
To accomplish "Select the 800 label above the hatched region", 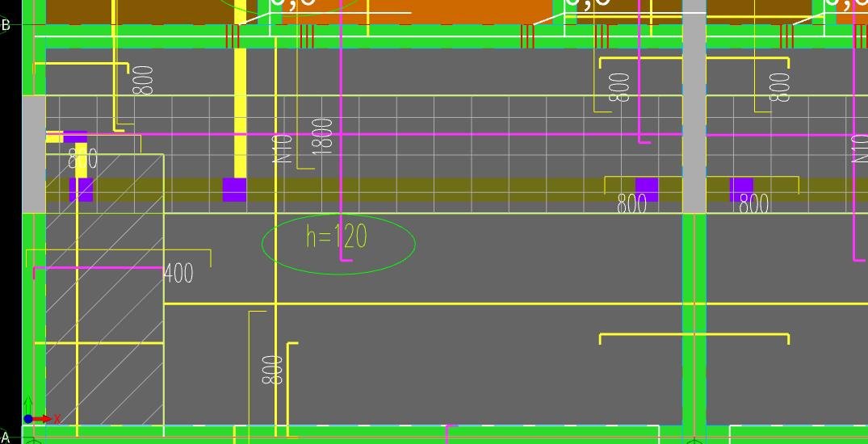I will (x=82, y=159).
